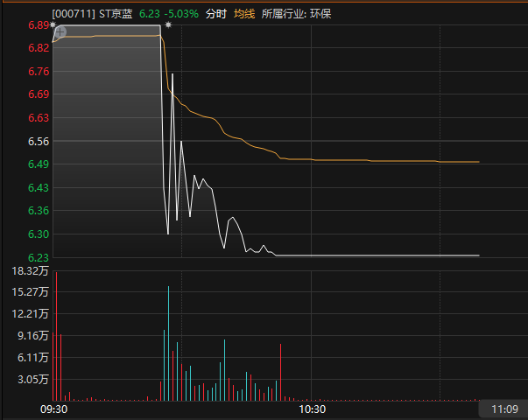Click the current price 6.23 in header
This screenshot has height=420, width=528.
(150, 14)
